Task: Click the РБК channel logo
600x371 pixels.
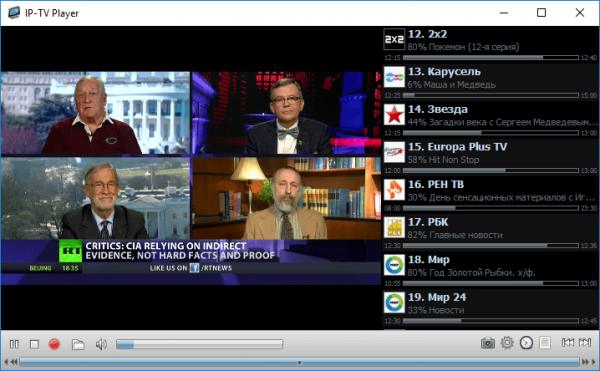Action: [394, 227]
